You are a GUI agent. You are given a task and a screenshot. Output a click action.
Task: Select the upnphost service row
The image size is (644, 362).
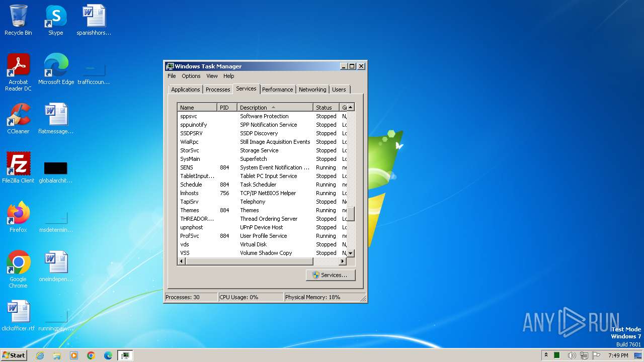tap(262, 227)
